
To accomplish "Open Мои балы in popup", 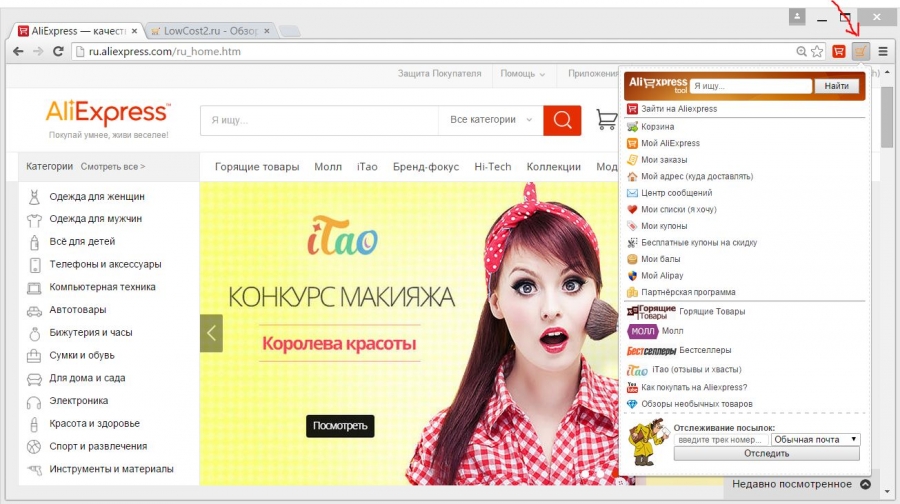I will click(661, 259).
